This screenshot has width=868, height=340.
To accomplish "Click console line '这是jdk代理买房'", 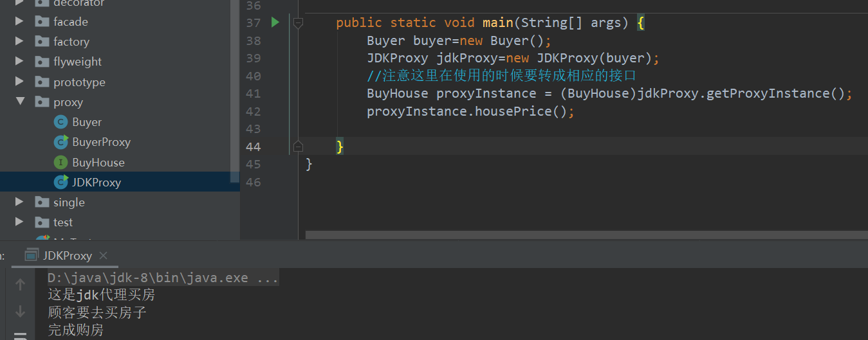I will [x=101, y=295].
